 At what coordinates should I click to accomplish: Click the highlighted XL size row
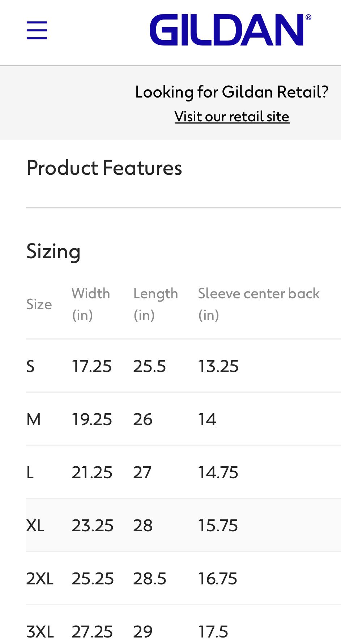click(x=183, y=525)
